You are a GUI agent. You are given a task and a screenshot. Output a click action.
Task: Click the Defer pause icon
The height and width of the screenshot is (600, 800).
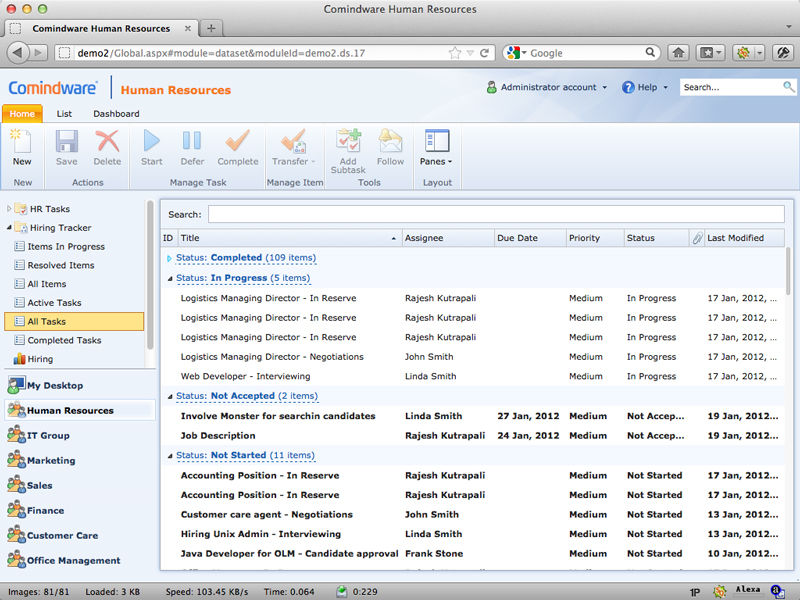192,142
